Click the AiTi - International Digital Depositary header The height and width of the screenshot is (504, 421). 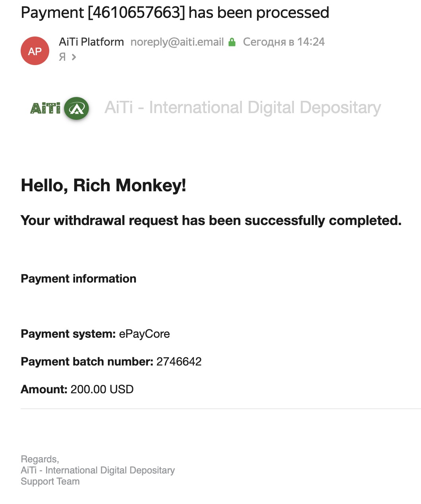coord(243,108)
